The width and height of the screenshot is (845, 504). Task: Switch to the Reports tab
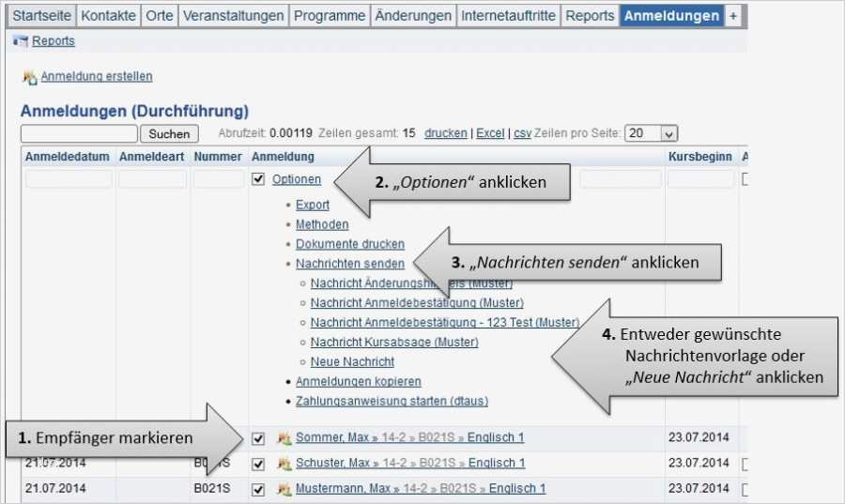click(x=590, y=16)
